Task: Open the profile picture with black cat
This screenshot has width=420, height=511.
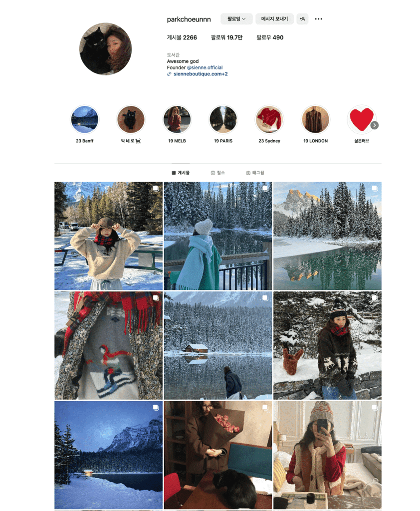Action: click(x=106, y=49)
